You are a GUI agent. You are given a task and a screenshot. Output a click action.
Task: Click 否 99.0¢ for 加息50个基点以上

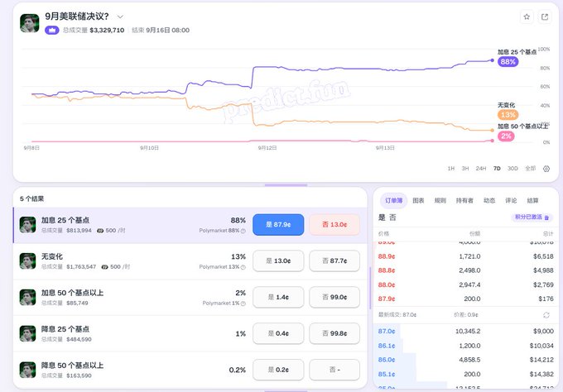click(x=334, y=297)
